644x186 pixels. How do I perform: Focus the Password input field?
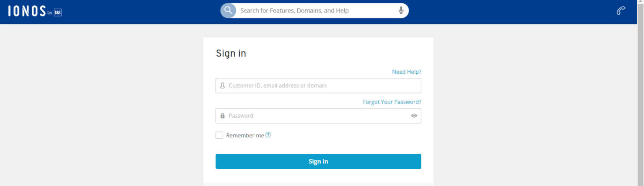[314, 116]
